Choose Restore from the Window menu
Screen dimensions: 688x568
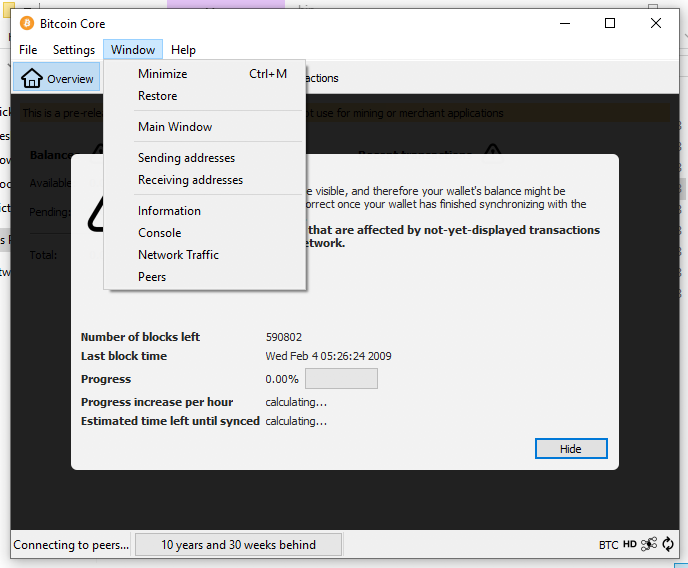(x=205, y=96)
